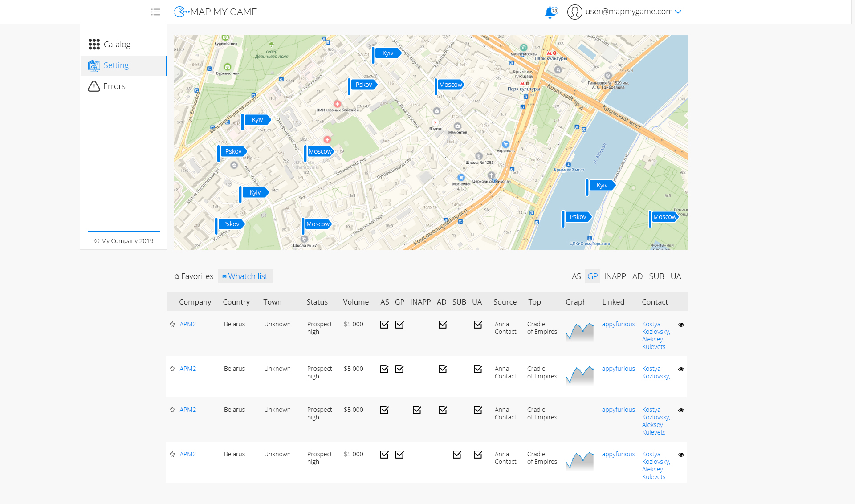Sort by the Status column header
Image resolution: width=855 pixels, height=504 pixels.
click(x=317, y=302)
